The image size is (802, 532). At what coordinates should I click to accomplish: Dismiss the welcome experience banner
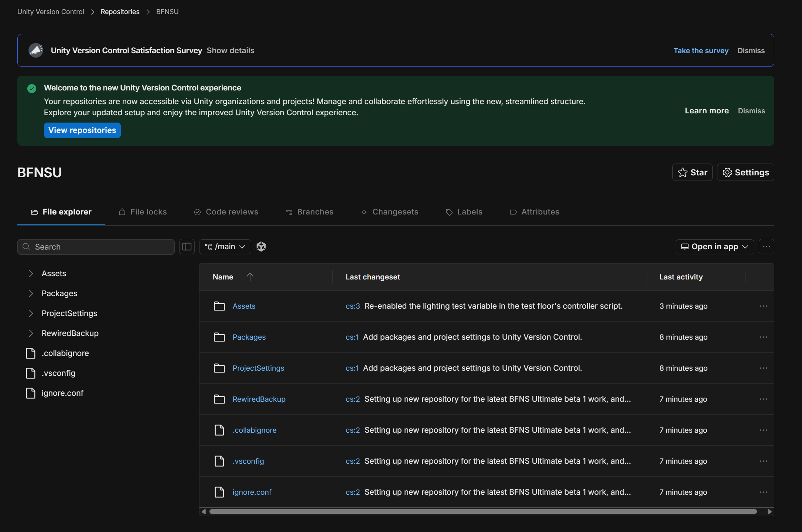(x=751, y=111)
